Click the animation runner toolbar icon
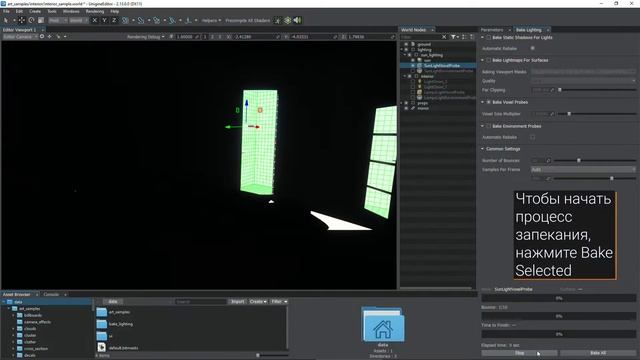640x360 pixels. pos(278,20)
